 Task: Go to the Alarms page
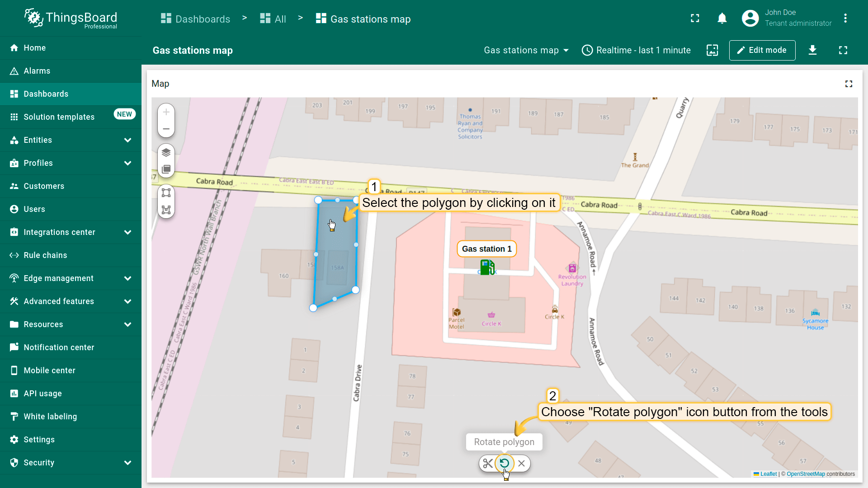click(x=37, y=71)
